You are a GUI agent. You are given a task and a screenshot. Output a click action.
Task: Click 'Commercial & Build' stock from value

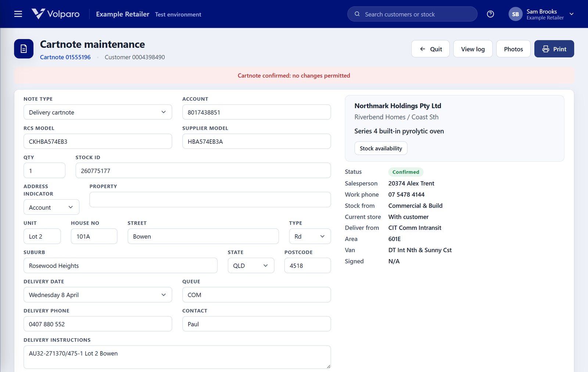415,205
